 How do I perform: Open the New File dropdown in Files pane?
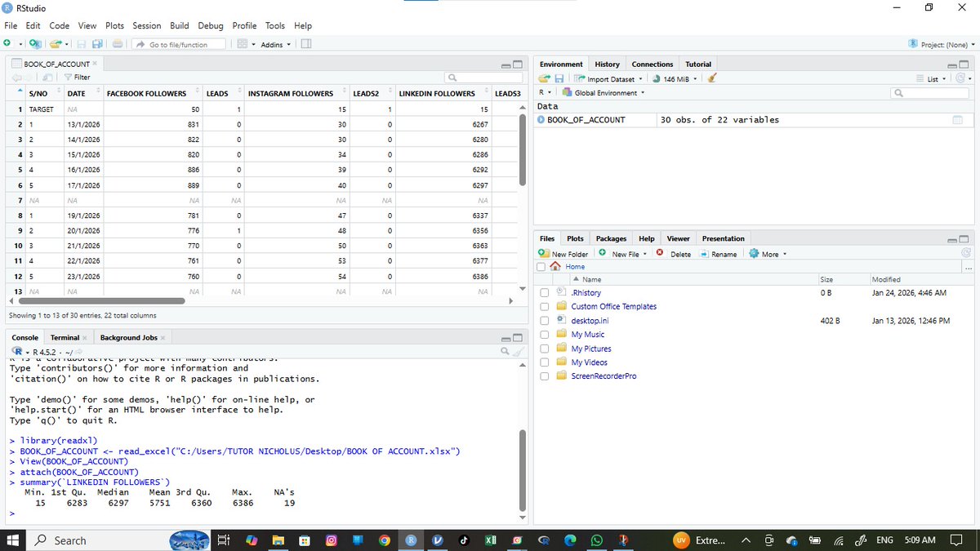click(624, 254)
